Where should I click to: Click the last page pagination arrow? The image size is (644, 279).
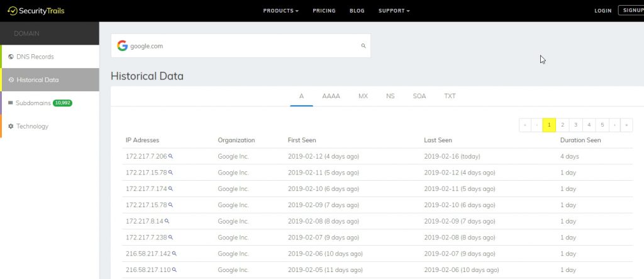tap(626, 125)
